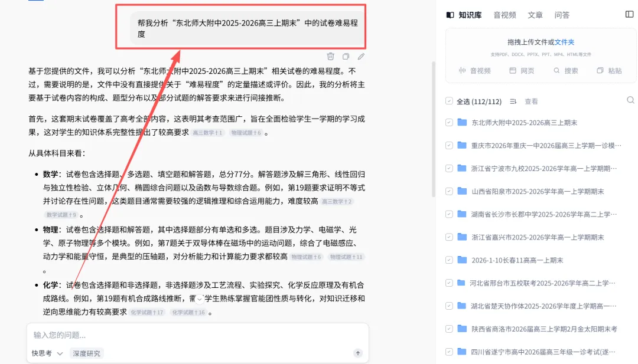Expand the scroll-down chevron in the answer
The image size is (638, 364).
click(x=200, y=300)
